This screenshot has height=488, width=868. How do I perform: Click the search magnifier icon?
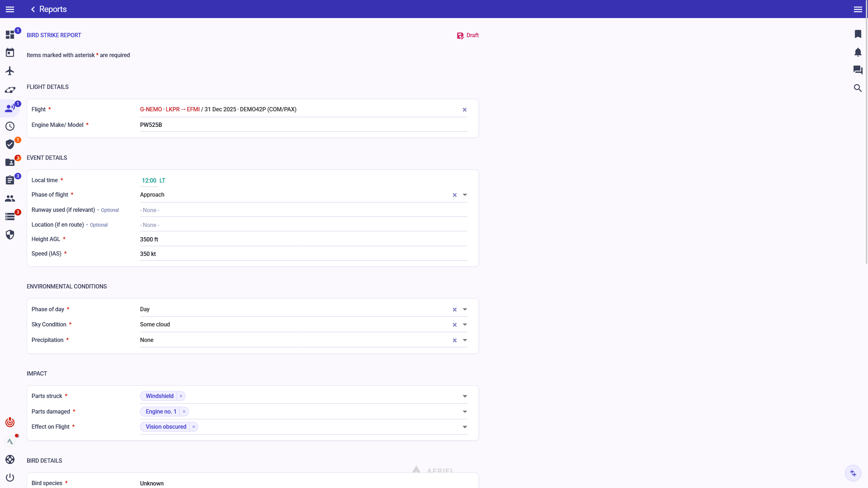pyautogui.click(x=858, y=88)
